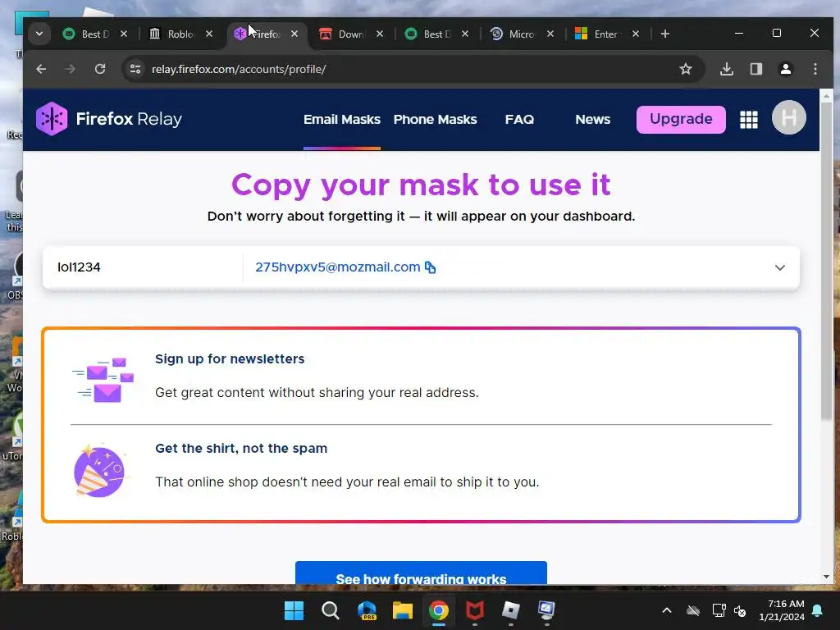Go forward to the next page
The width and height of the screenshot is (840, 630).
click(71, 69)
